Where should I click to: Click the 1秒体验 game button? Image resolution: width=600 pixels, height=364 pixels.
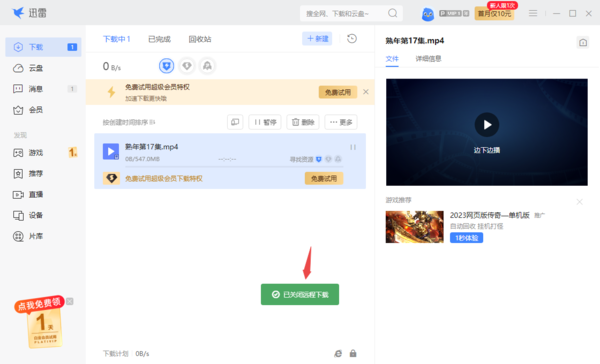(x=466, y=238)
